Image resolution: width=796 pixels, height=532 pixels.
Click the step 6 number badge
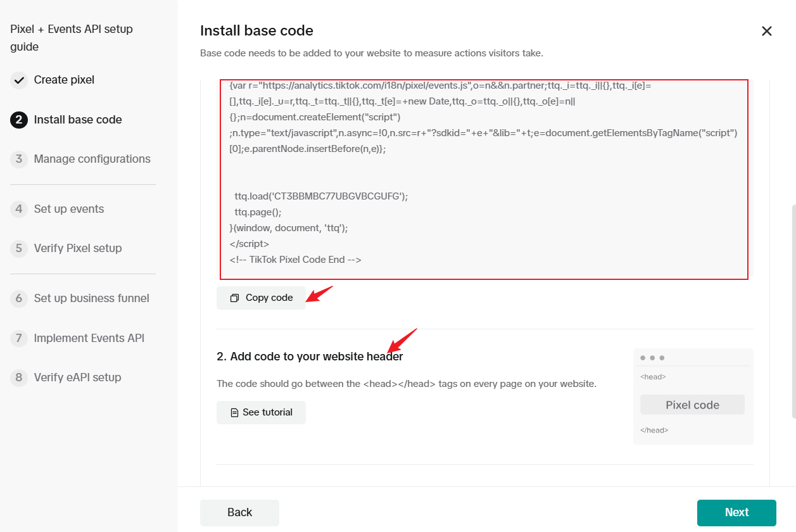(x=19, y=298)
